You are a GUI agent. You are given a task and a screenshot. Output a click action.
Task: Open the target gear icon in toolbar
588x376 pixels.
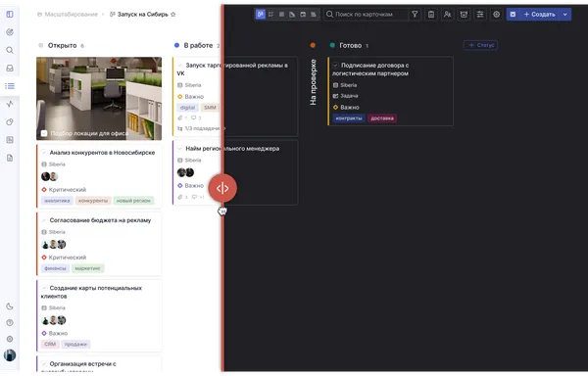click(497, 15)
